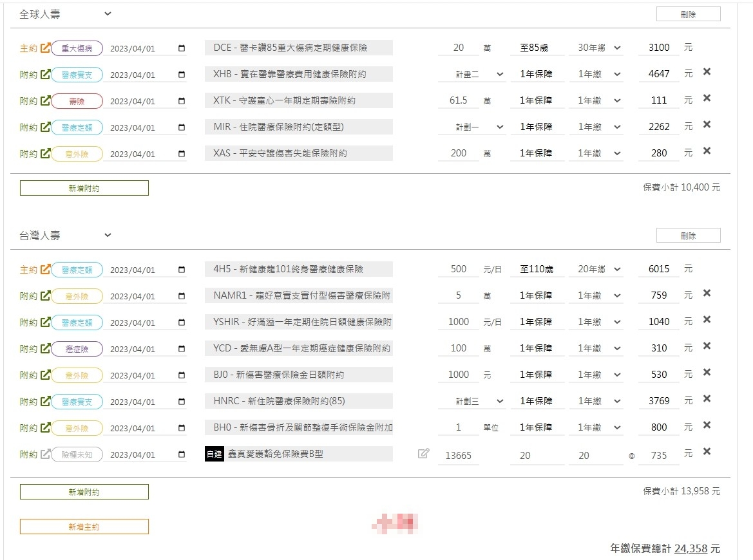Click 刪除 button for 台灣人壽 section
This screenshot has height=560, width=753.
pos(688,236)
